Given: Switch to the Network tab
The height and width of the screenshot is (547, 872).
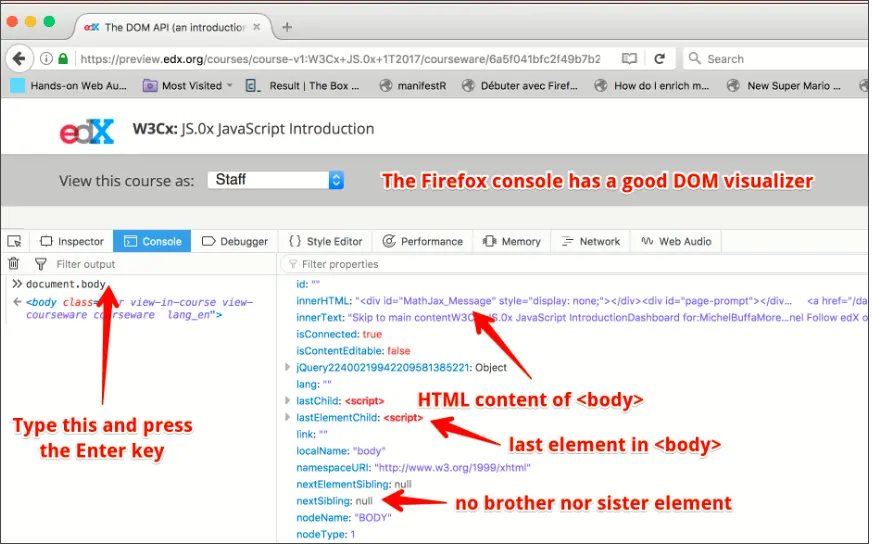Looking at the screenshot, I should (x=591, y=241).
